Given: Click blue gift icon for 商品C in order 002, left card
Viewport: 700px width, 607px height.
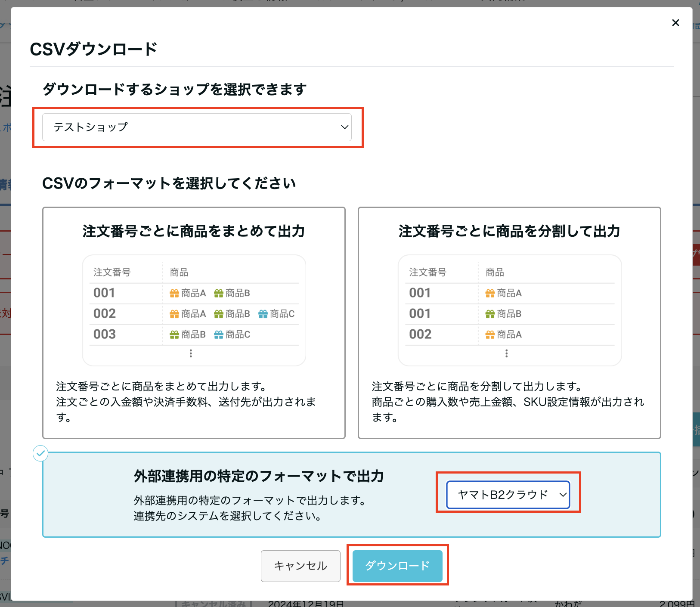Looking at the screenshot, I should pos(263,314).
